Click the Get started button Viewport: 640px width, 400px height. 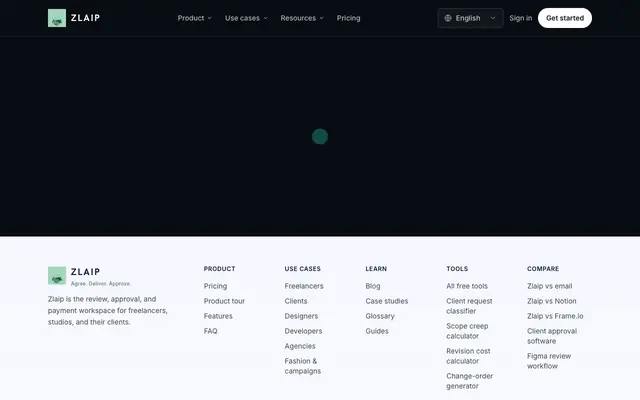565,18
